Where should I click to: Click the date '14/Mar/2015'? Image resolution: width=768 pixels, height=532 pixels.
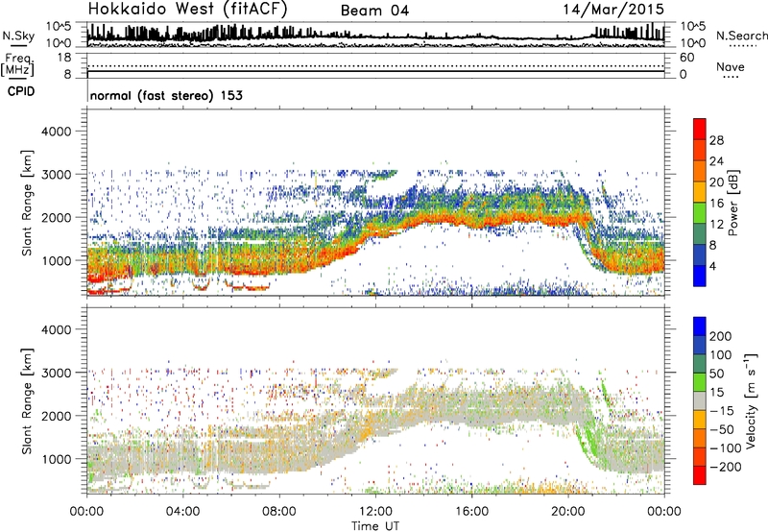click(x=613, y=9)
